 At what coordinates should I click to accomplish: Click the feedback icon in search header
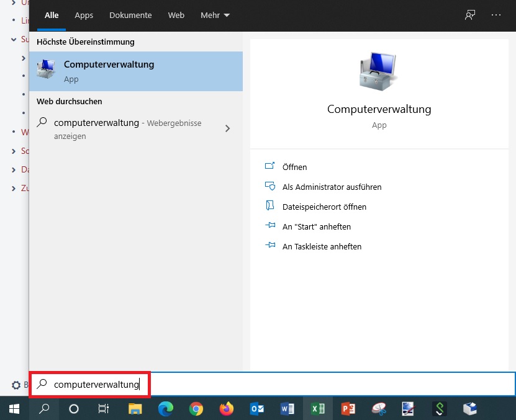point(470,15)
